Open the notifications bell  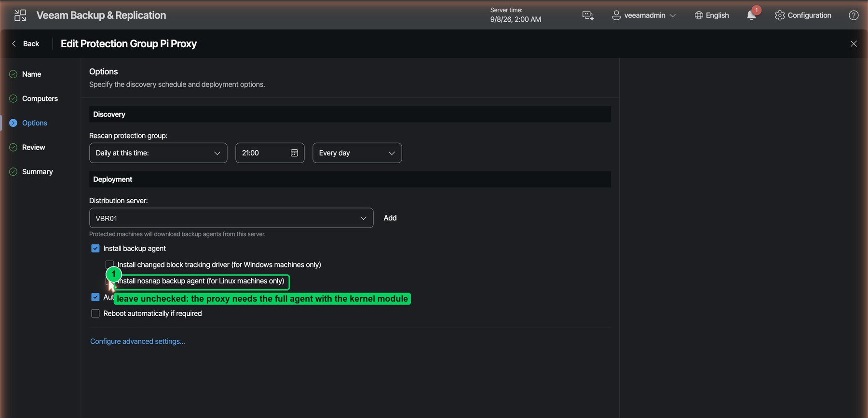coord(751,15)
